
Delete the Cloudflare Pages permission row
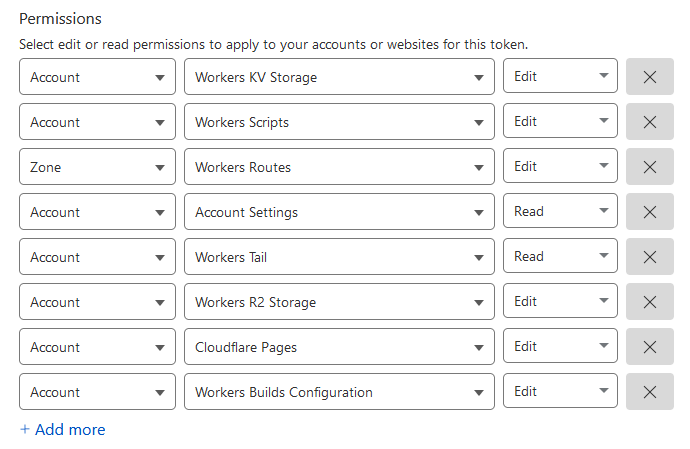[x=650, y=346]
